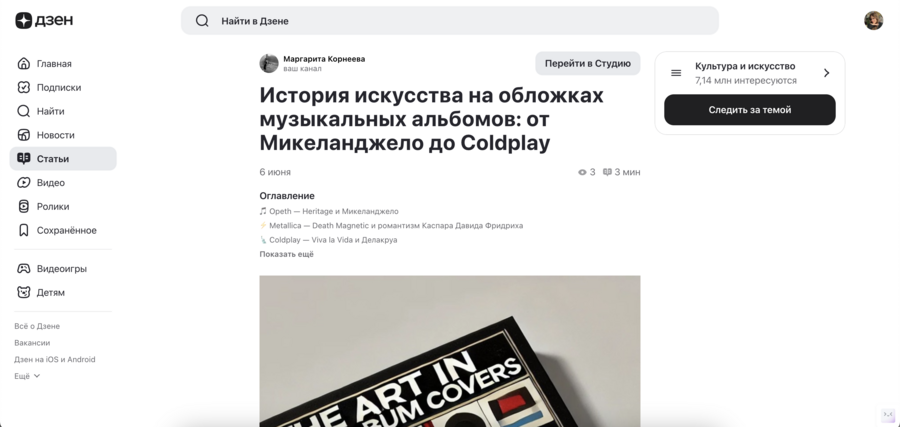Open the album covers article image

click(x=450, y=351)
